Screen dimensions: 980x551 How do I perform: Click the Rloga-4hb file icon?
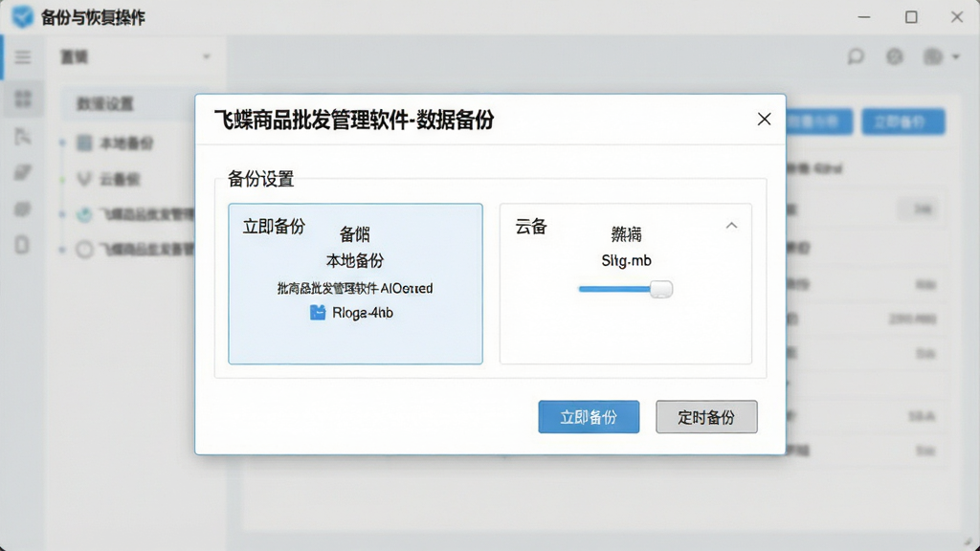point(318,313)
